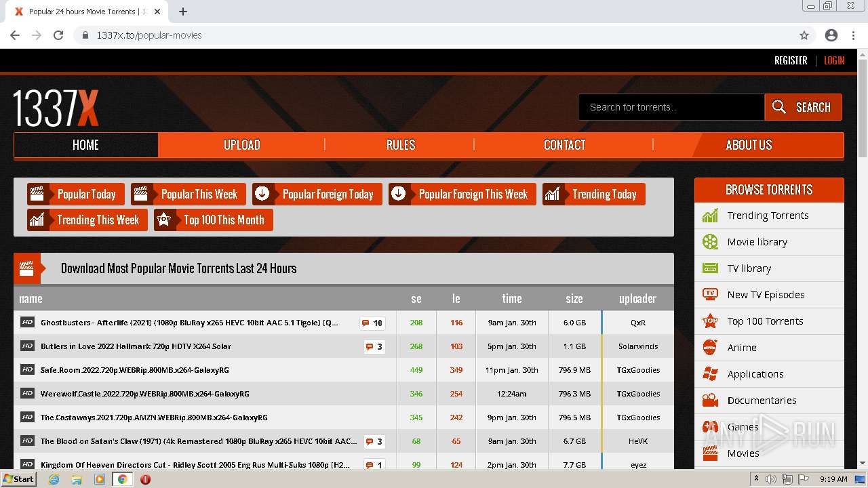The image size is (868, 488).
Task: Open a new browser tab with plus
Action: tap(183, 12)
